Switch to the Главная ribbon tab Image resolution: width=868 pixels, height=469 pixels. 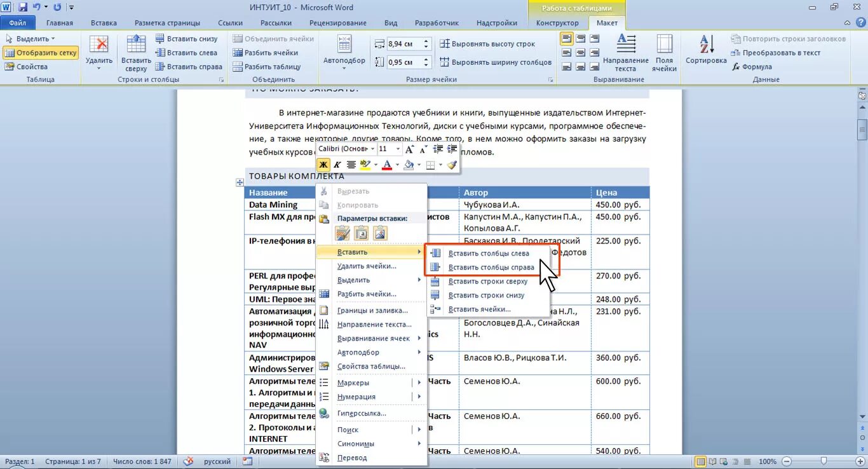[60, 23]
